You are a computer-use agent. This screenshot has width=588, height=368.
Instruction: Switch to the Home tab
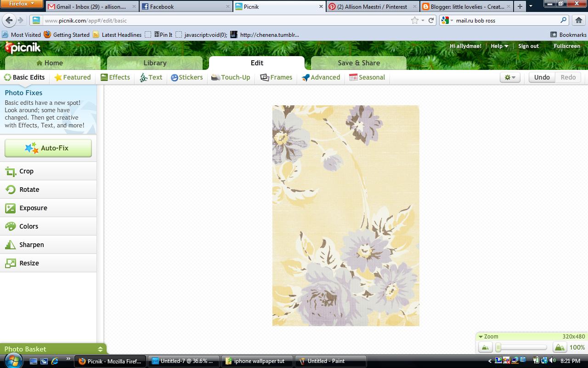(52, 63)
